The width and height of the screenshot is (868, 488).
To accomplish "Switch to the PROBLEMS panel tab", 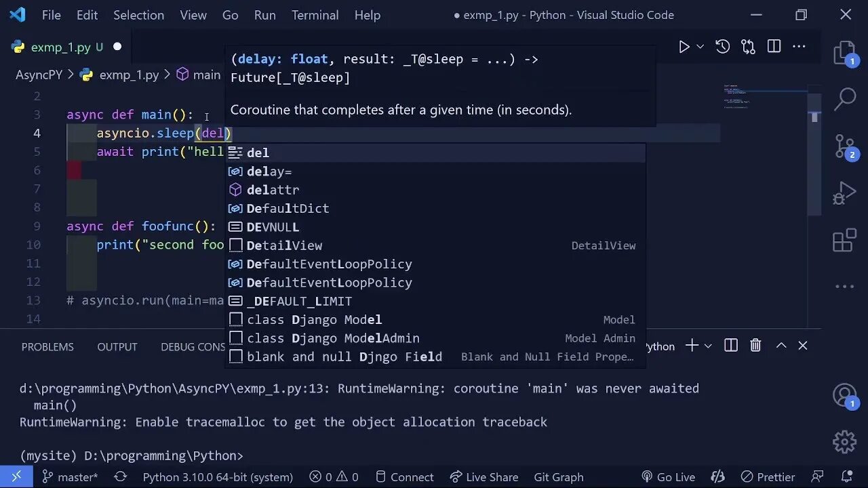I will click(47, 346).
